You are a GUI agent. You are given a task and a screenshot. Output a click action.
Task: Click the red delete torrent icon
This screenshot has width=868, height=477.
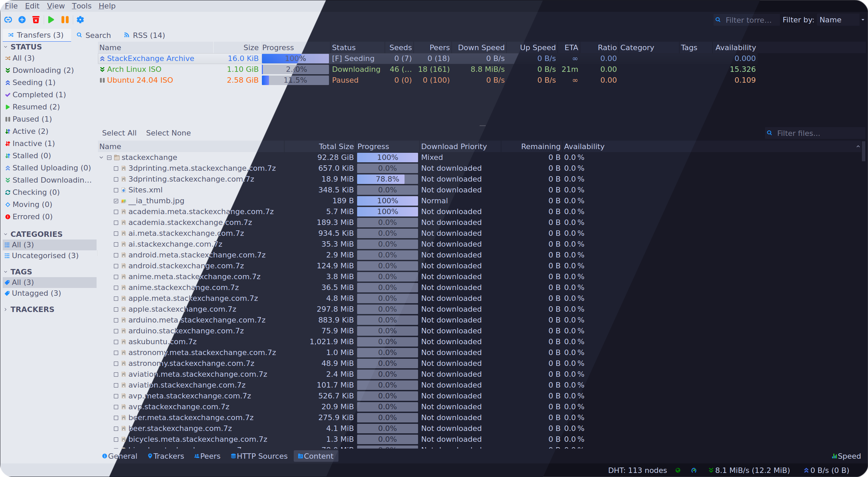point(36,20)
